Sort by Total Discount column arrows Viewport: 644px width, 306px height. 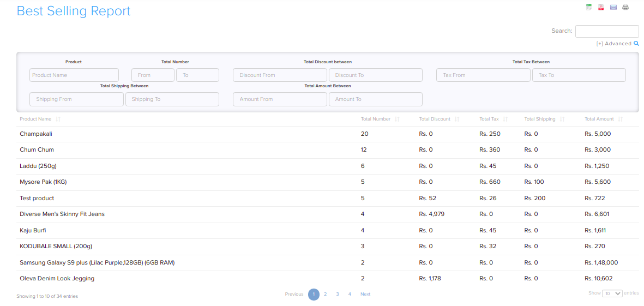click(457, 119)
